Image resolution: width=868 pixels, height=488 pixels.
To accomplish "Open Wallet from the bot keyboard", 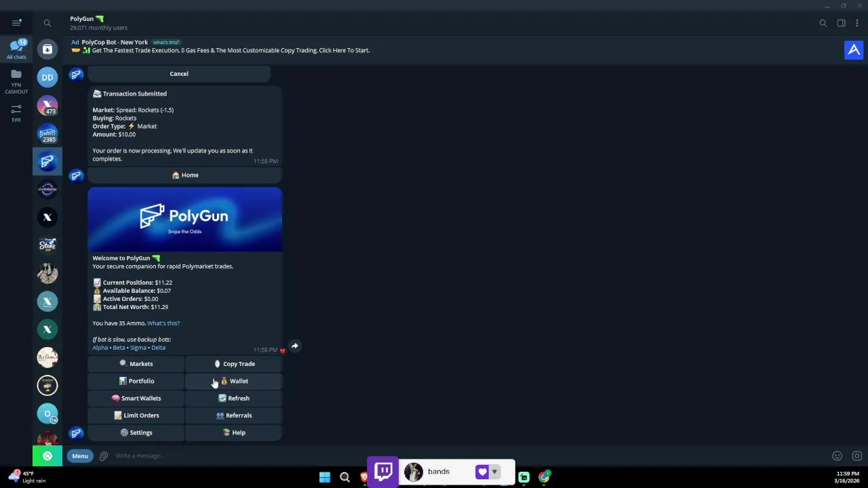I will [x=234, y=381].
